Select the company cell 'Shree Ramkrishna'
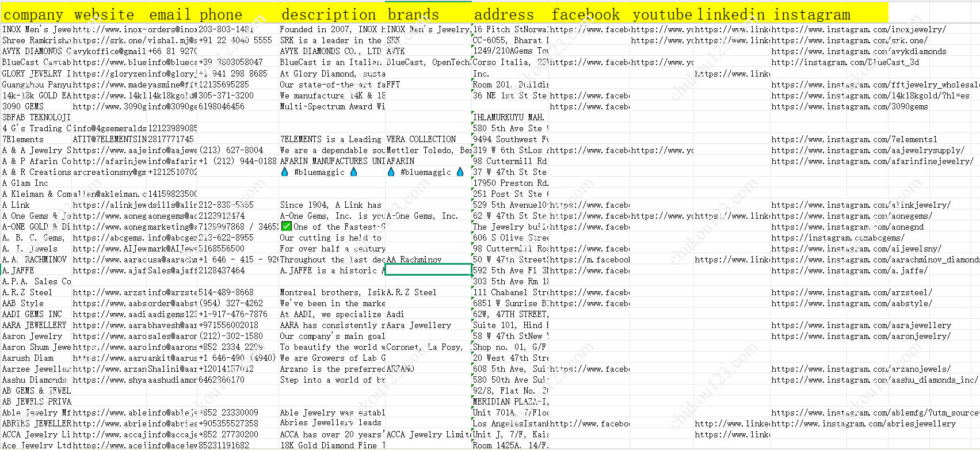This screenshot has width=980, height=450. coord(37,40)
